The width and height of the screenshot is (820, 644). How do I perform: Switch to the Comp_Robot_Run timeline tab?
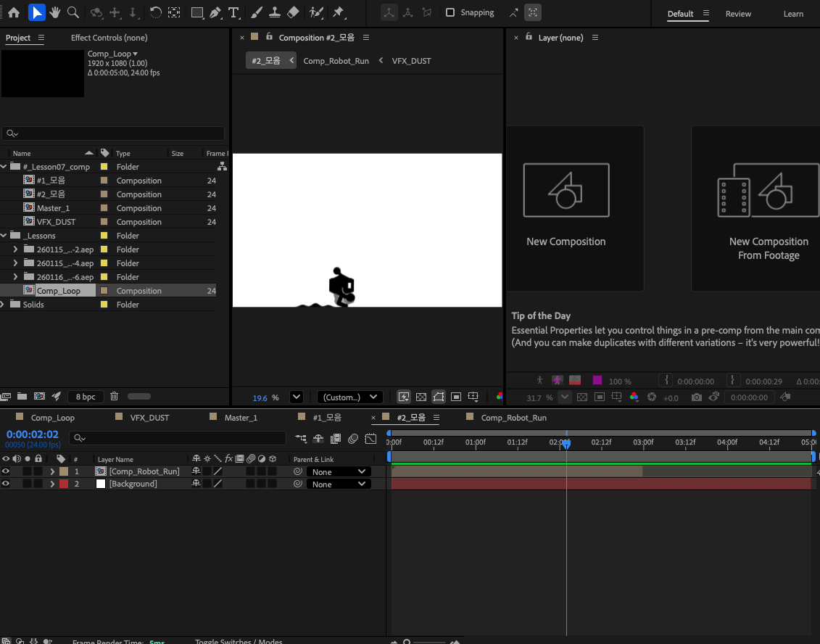point(513,418)
